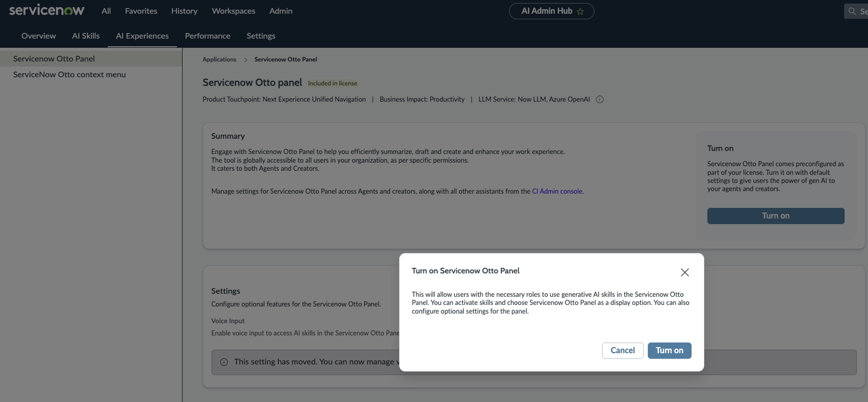The image size is (868, 402).
Task: Open the CI Admin console link
Action: point(557,192)
